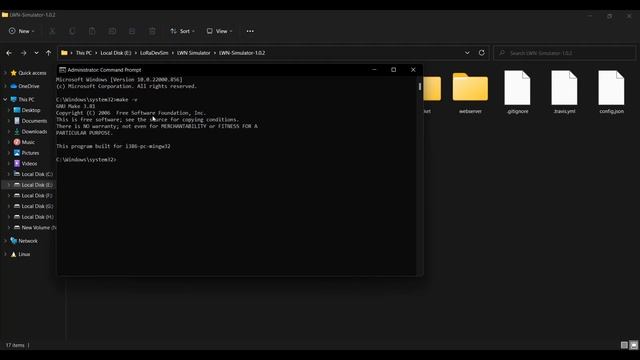Screen dimensions: 640x360
Task: Click the Share icon in toolbar
Action: [x=132, y=31]
